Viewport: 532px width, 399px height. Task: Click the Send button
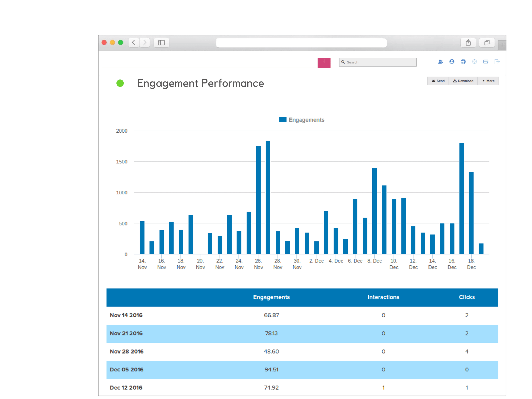click(438, 81)
